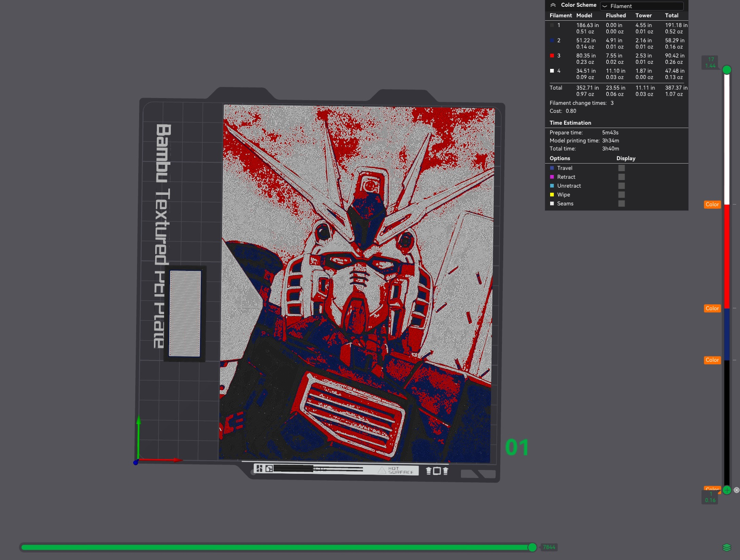
Task: Click filament 2 blue color swatch
Action: tap(552, 41)
